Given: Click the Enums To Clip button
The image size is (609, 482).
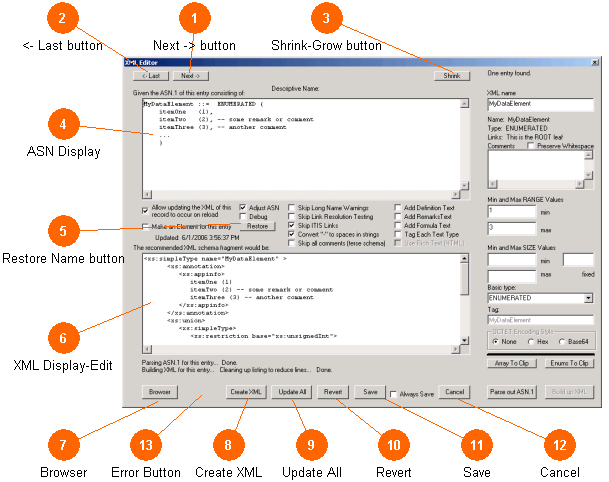Looking at the screenshot, I should point(569,363).
